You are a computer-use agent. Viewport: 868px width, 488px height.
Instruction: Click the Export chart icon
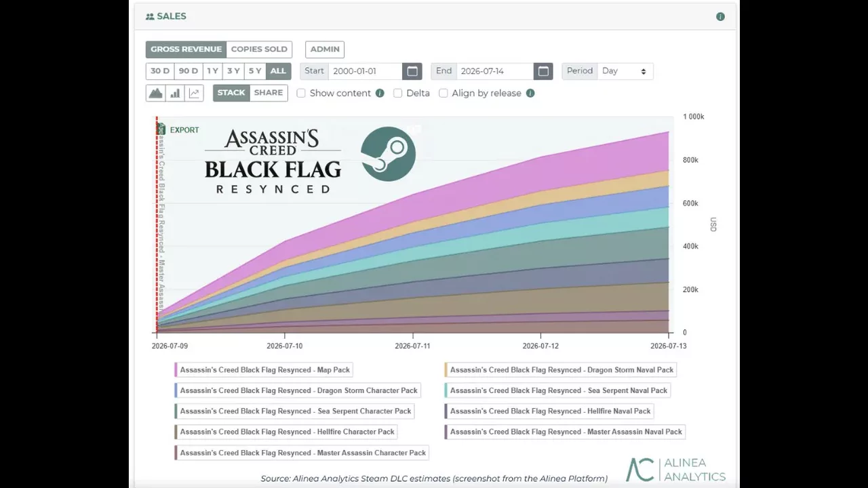click(x=161, y=129)
